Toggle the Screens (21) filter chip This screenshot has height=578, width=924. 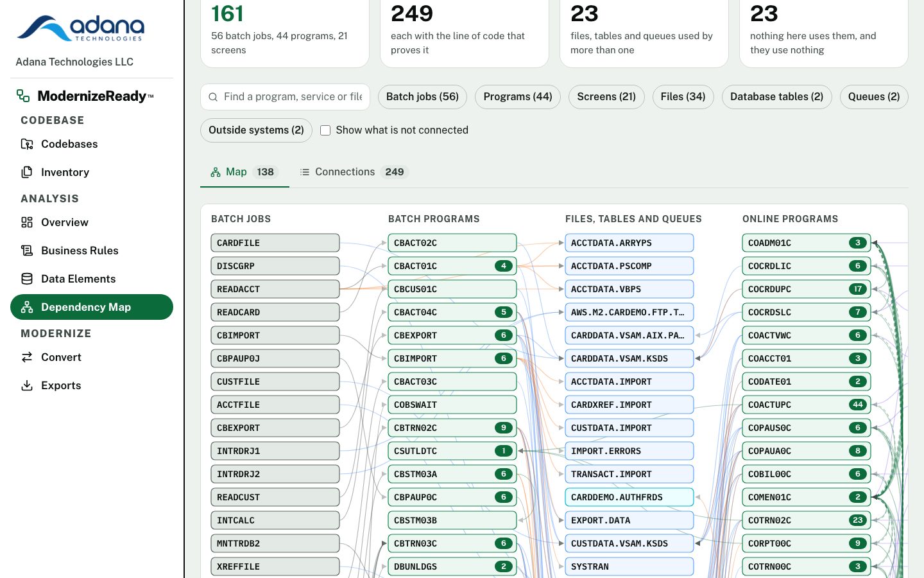point(606,97)
